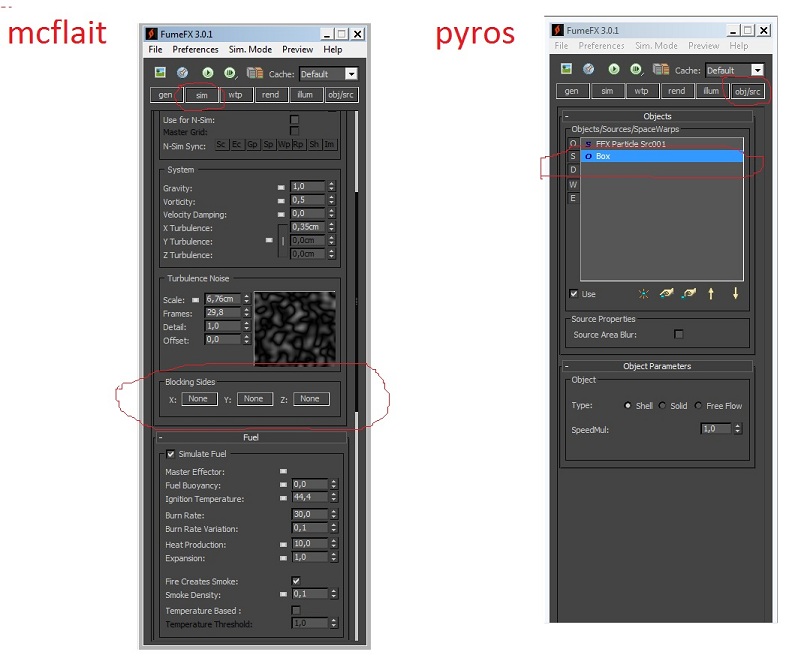Toggle Fire Creates Smoke checkbox
The image size is (798, 661).
pyautogui.click(x=296, y=581)
